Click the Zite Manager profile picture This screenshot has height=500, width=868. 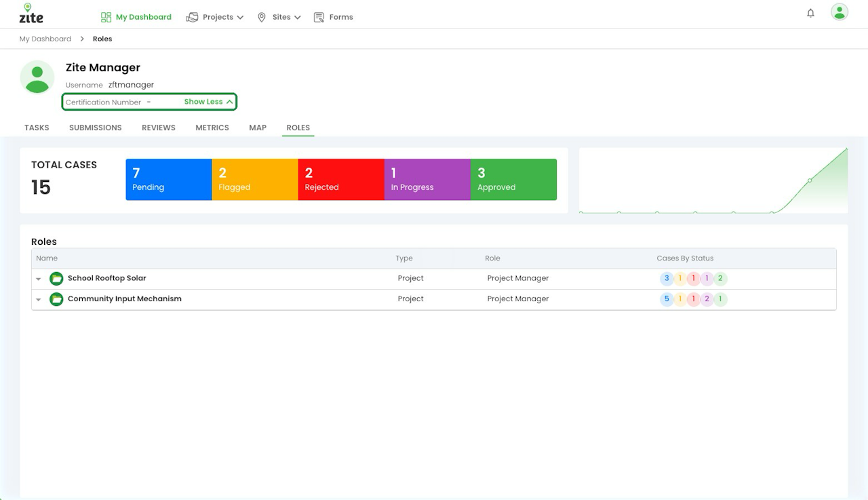tap(37, 77)
